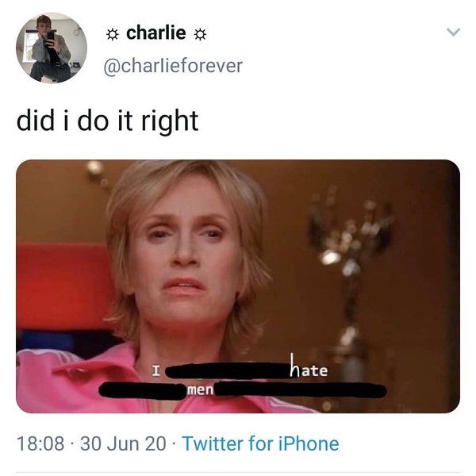This screenshot has width=476, height=476.
Task: Click the sun emoji before charlie
Action: (113, 35)
